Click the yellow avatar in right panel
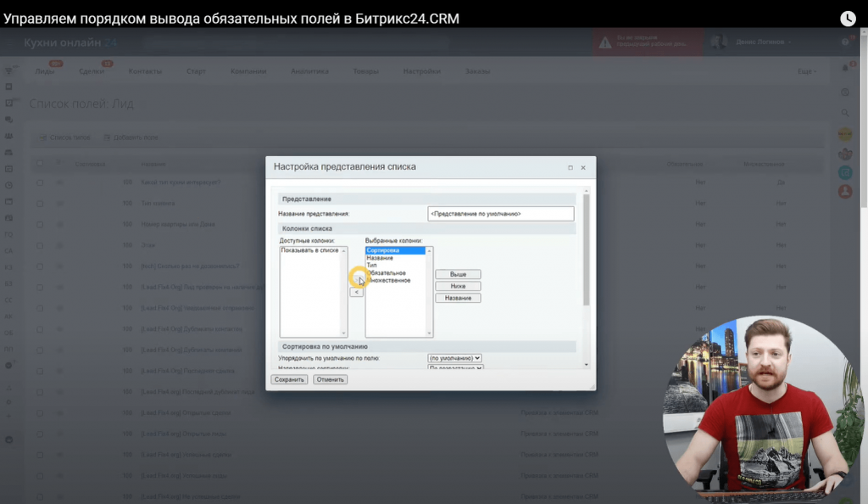The width and height of the screenshot is (868, 504). tap(845, 134)
